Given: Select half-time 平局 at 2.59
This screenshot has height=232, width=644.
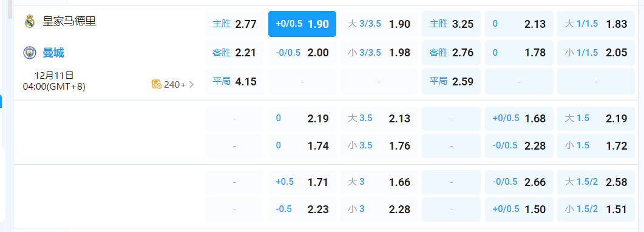Looking at the screenshot, I should pos(451,82).
